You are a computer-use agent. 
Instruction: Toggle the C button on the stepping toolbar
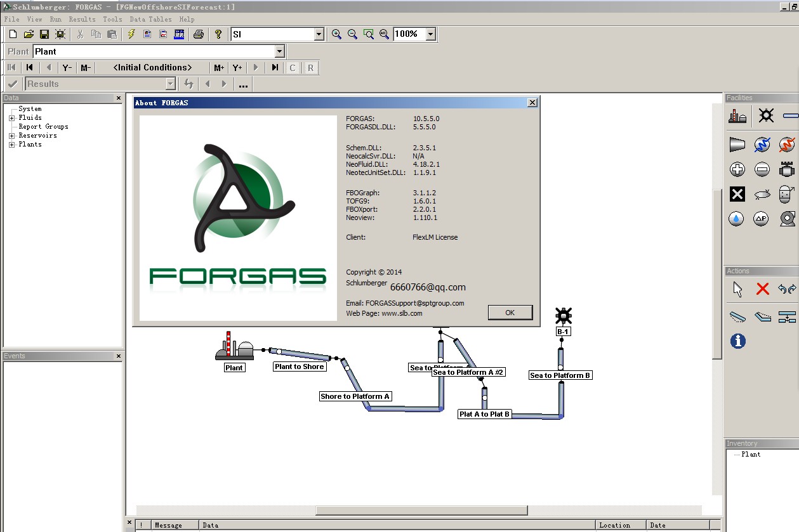(x=292, y=67)
